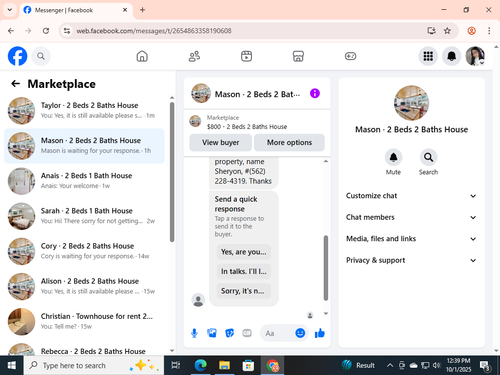This screenshot has height=375, width=500.
Task: Search in conversation magnifier icon
Action: click(x=428, y=157)
